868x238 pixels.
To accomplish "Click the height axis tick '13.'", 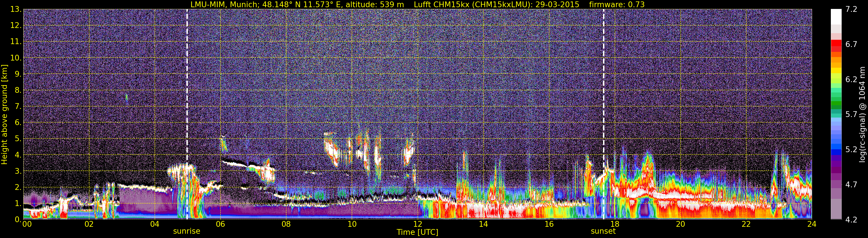I will pyautogui.click(x=16, y=10).
